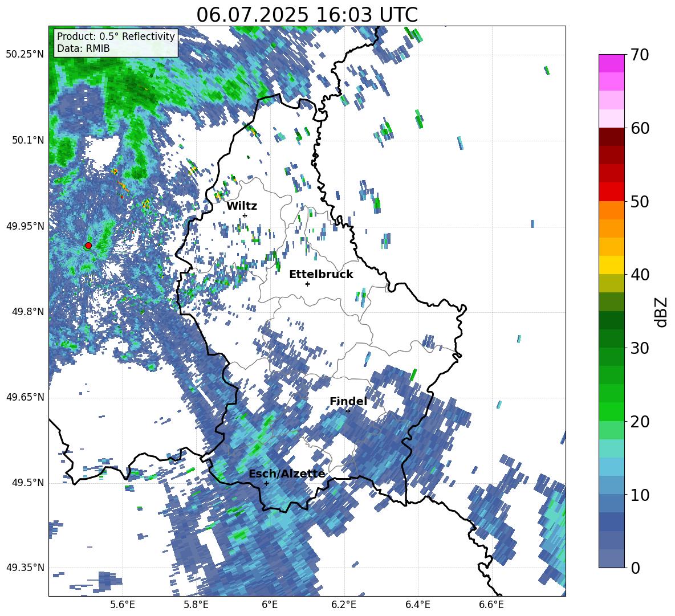Click the 49.95°N latitude tick label
The image size is (675, 616).
(x=25, y=226)
